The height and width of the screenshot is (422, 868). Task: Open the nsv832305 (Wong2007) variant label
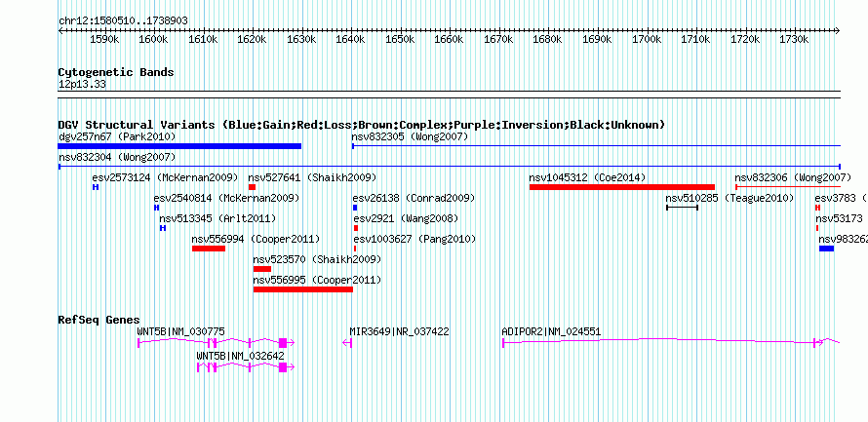coord(410,136)
